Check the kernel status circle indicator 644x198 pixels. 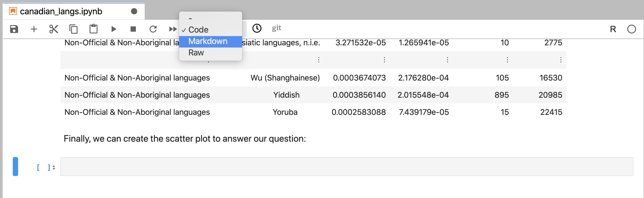[x=631, y=29]
